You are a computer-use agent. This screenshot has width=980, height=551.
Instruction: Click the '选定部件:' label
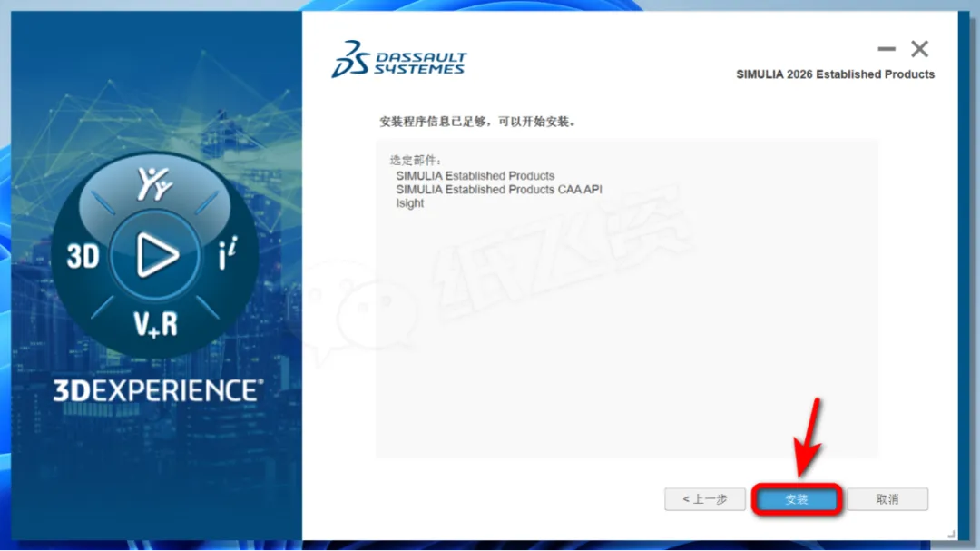[x=415, y=160]
